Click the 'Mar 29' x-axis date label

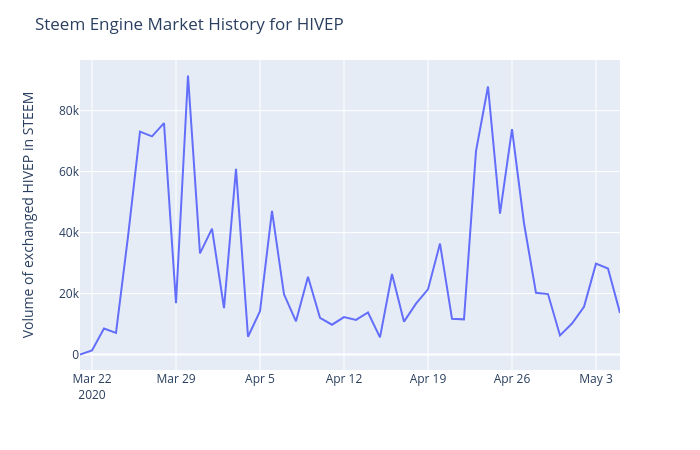(176, 379)
